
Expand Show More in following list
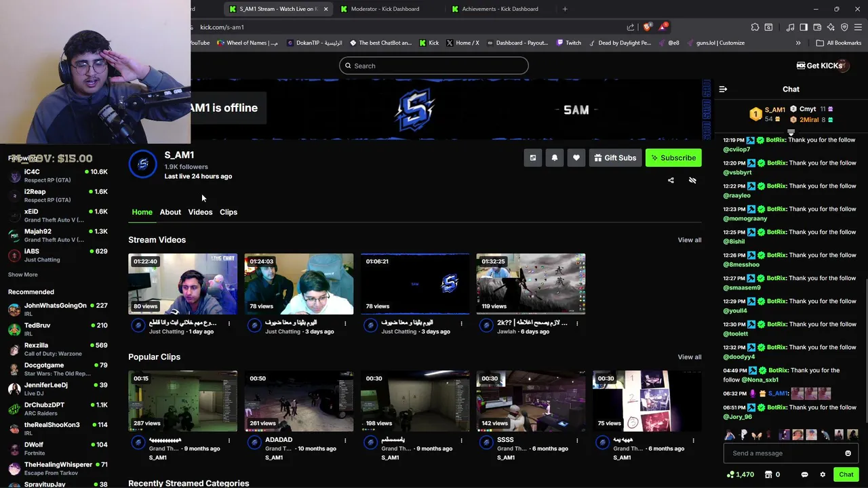(23, 274)
